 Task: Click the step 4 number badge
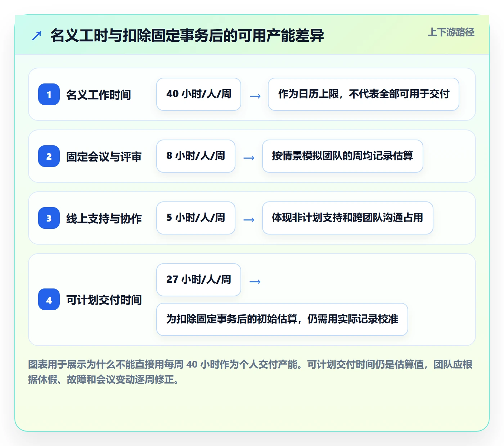click(x=49, y=299)
